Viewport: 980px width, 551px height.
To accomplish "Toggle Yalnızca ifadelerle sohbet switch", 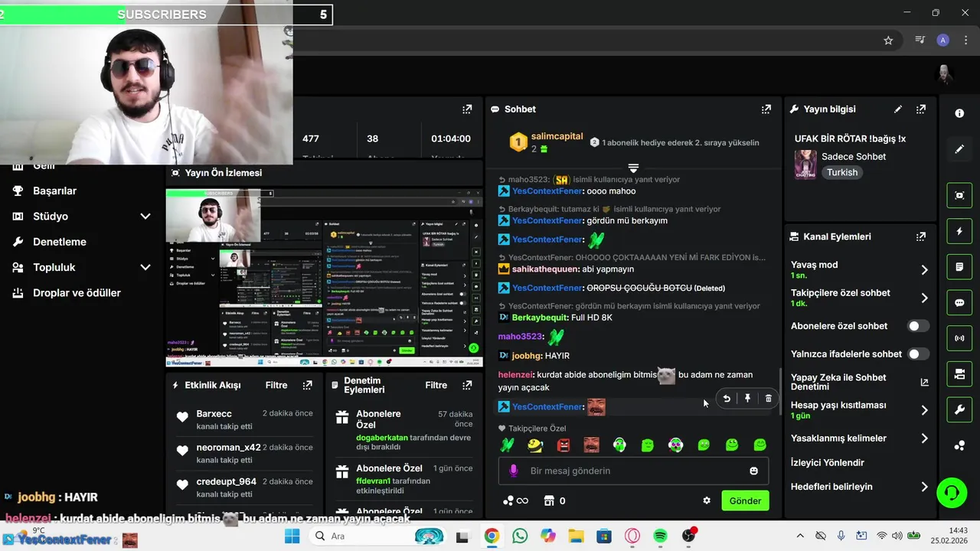I will coord(917,354).
